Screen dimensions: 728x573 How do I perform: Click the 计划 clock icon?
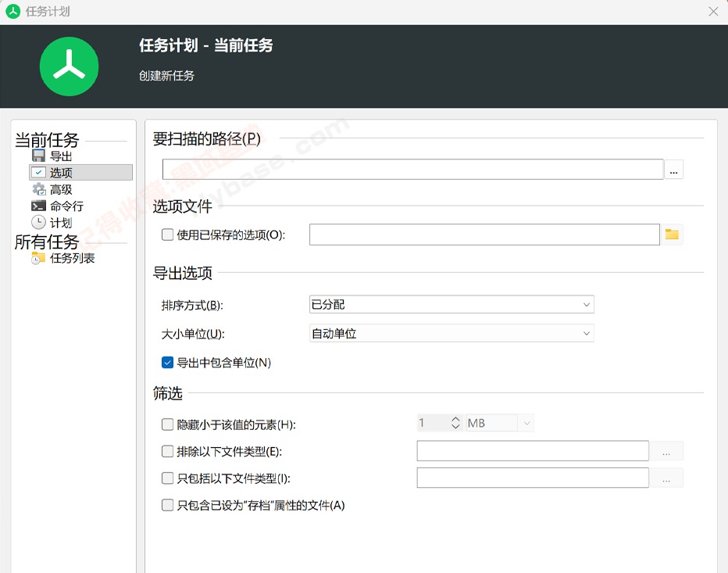coord(38,223)
